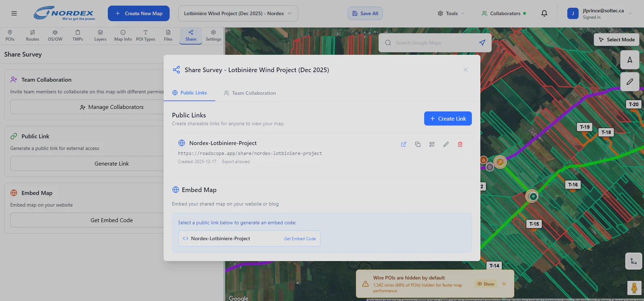Open the Map Info panel
644x301 pixels.
123,35
